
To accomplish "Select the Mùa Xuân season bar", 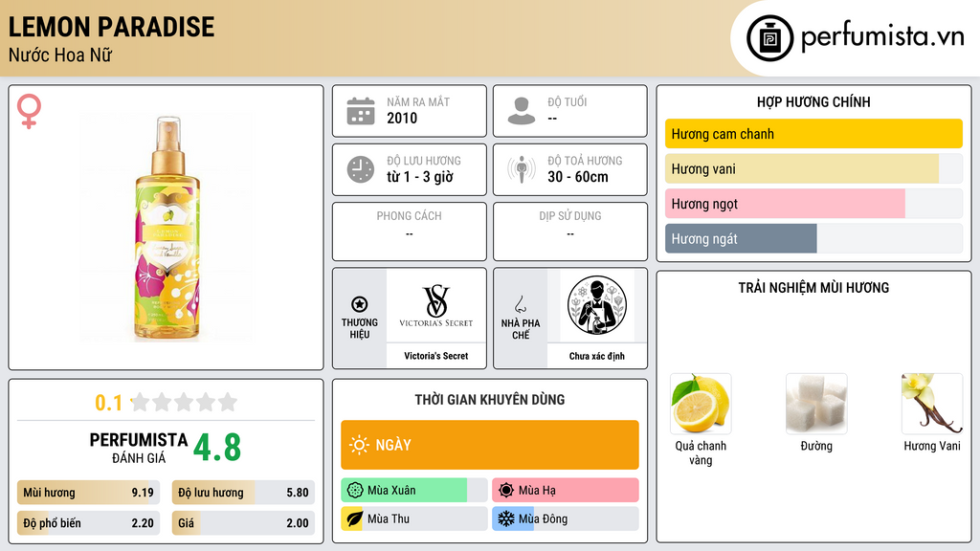I will [413, 491].
